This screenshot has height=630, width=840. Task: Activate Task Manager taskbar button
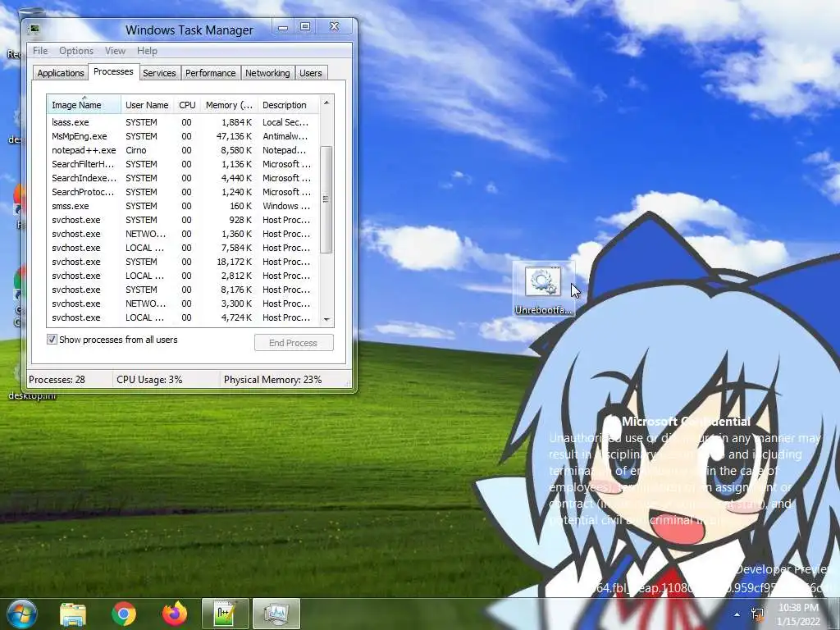pos(276,614)
